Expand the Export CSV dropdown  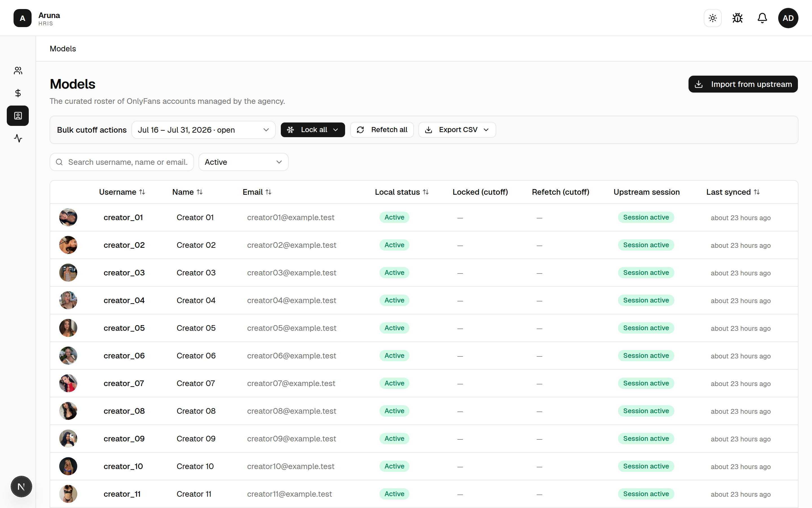click(x=457, y=130)
